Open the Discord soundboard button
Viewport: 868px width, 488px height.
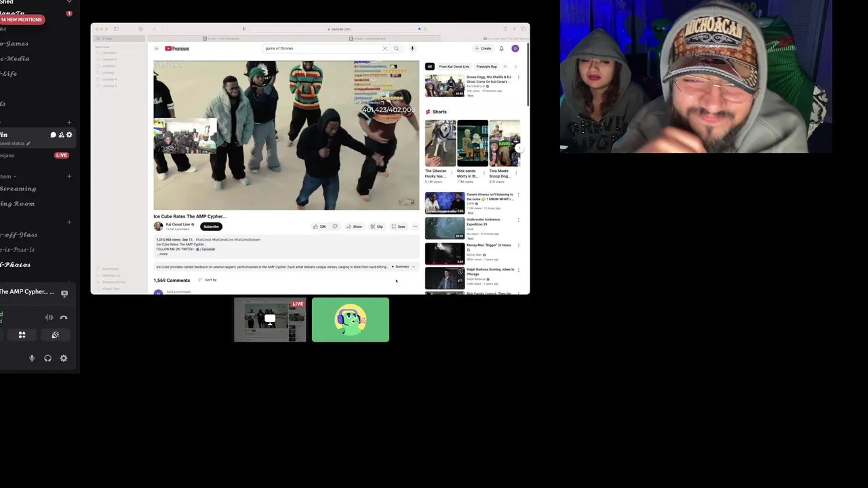click(x=56, y=335)
